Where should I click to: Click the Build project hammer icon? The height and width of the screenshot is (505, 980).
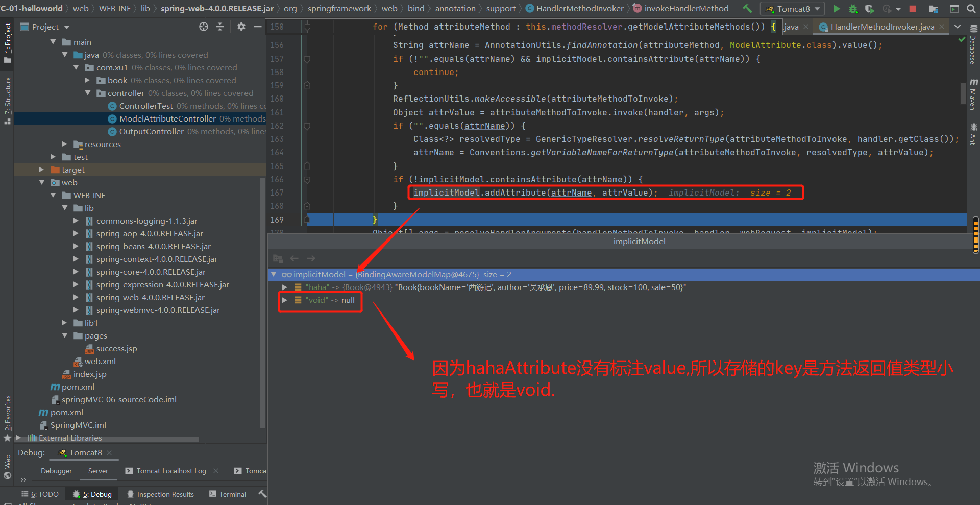(x=747, y=8)
